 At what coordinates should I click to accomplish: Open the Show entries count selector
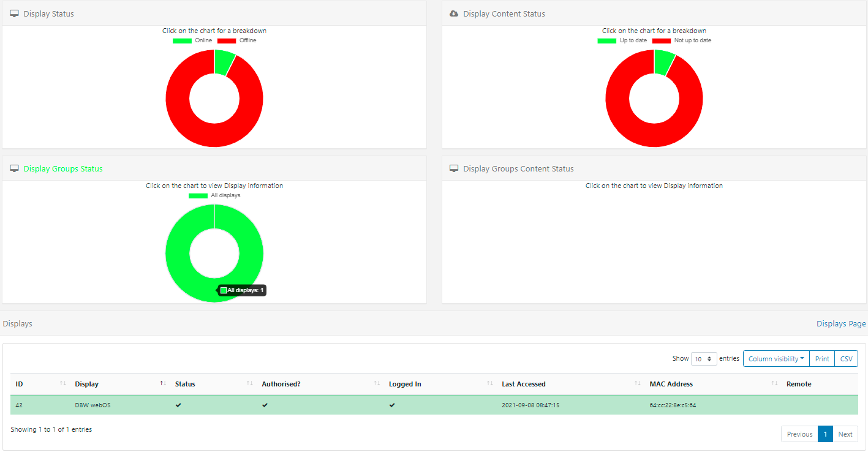click(703, 359)
